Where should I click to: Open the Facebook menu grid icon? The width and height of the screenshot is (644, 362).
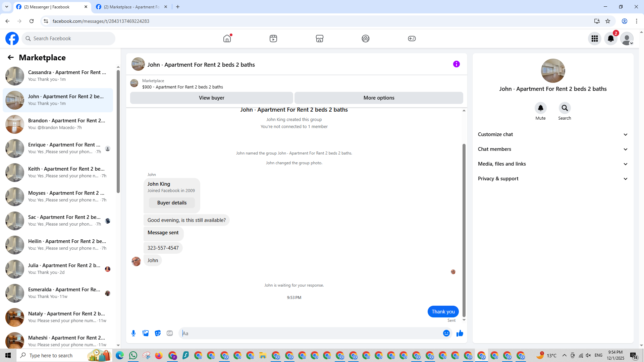tap(595, 39)
